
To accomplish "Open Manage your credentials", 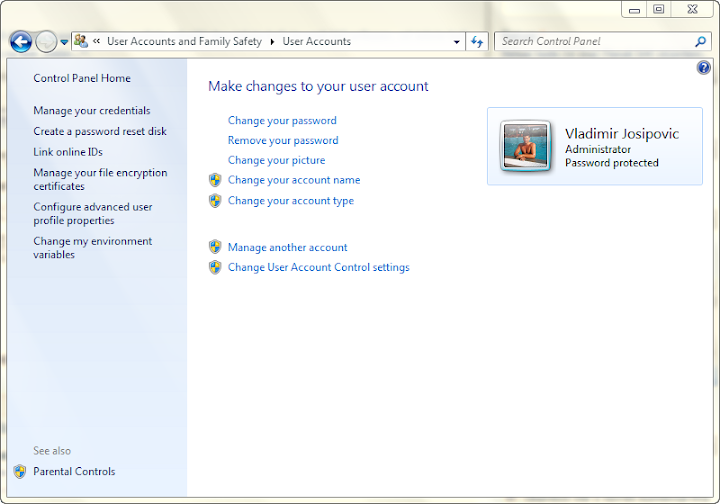I will tap(92, 111).
